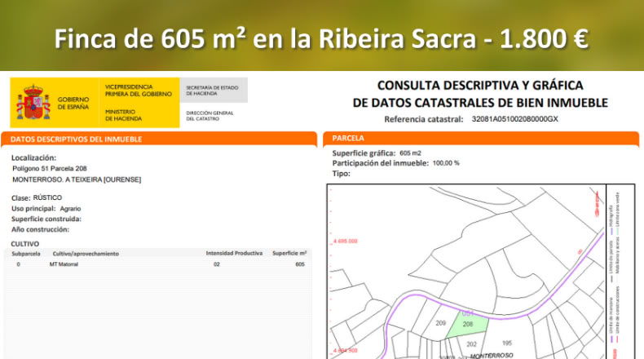Image resolution: width=644 pixels, height=359 pixels.
Task: Click the 'Cultivo/aprovechamiento' column header
Action: click(86, 254)
